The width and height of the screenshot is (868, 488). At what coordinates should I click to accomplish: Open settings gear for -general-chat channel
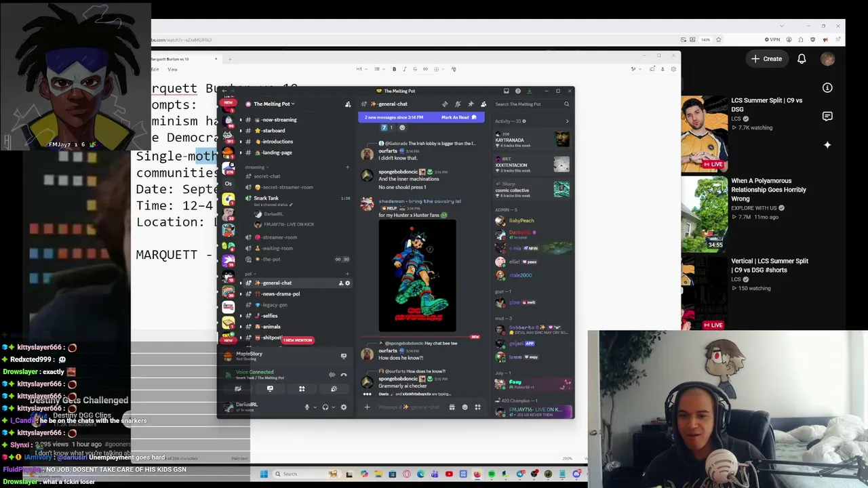pos(348,283)
